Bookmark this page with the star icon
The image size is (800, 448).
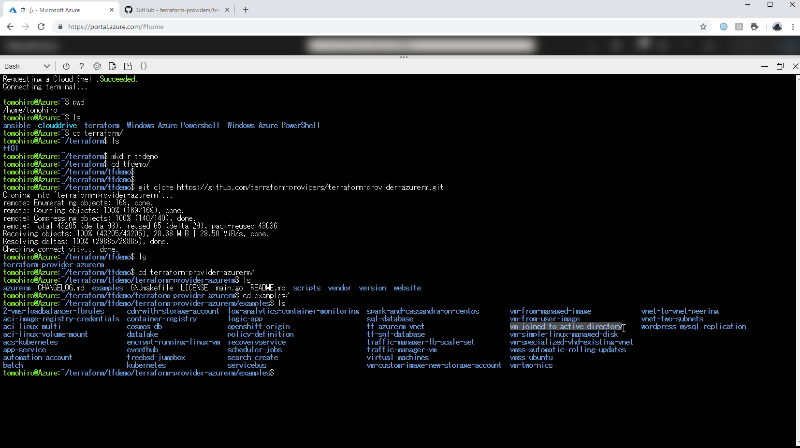point(703,27)
